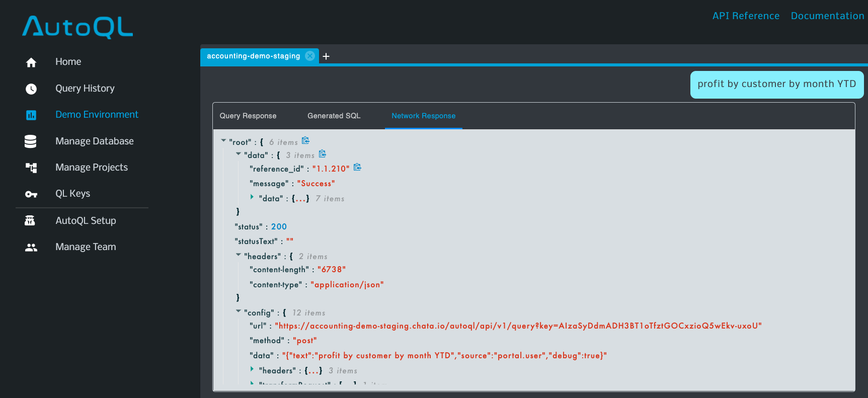Open Manage Database page
Screen dimensions: 868x398
(95, 141)
